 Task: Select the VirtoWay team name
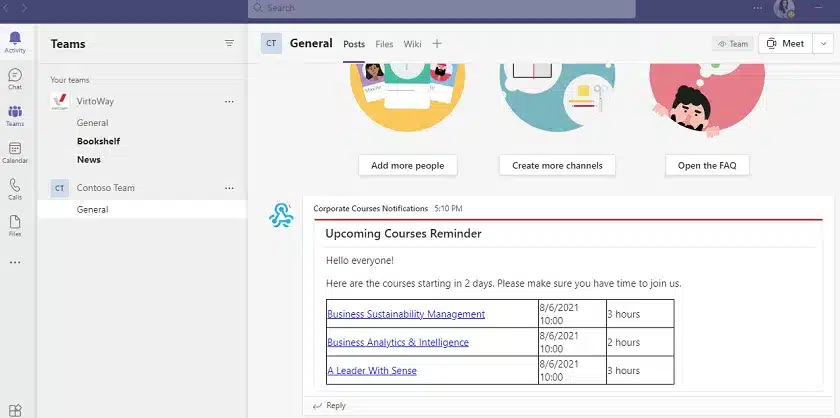coord(95,101)
